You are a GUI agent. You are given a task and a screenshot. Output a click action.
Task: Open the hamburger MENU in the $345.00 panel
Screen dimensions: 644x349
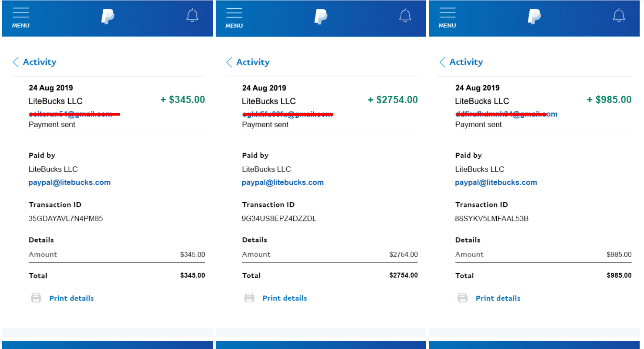20,18
